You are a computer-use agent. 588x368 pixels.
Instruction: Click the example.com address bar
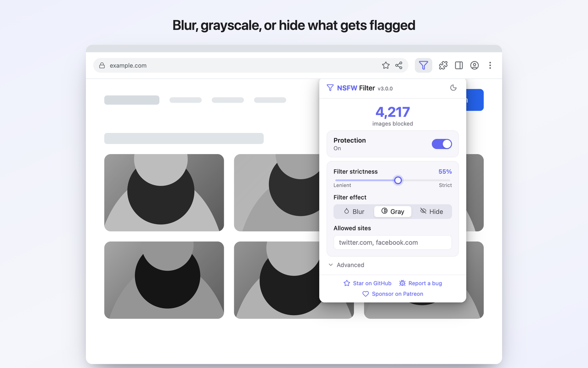click(x=251, y=65)
